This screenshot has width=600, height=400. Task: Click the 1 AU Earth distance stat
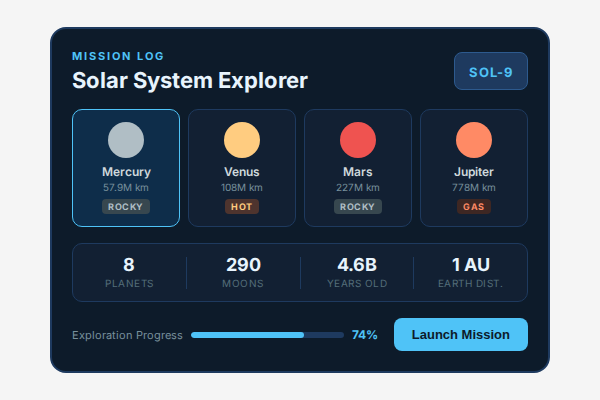[x=470, y=272]
